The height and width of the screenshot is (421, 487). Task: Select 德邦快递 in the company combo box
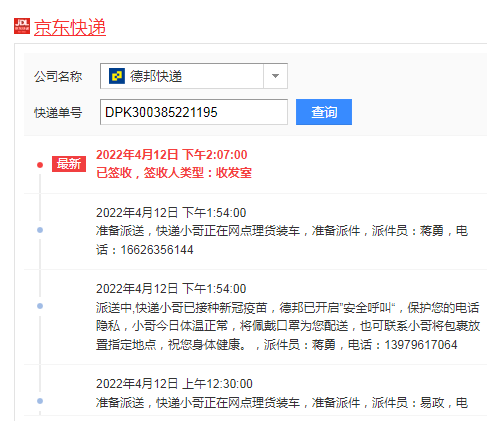coord(194,76)
